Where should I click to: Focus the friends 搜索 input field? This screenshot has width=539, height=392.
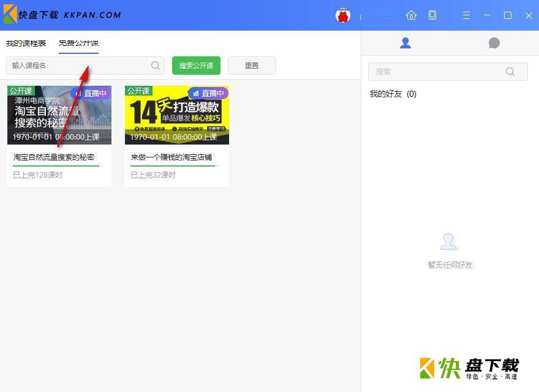coord(448,72)
